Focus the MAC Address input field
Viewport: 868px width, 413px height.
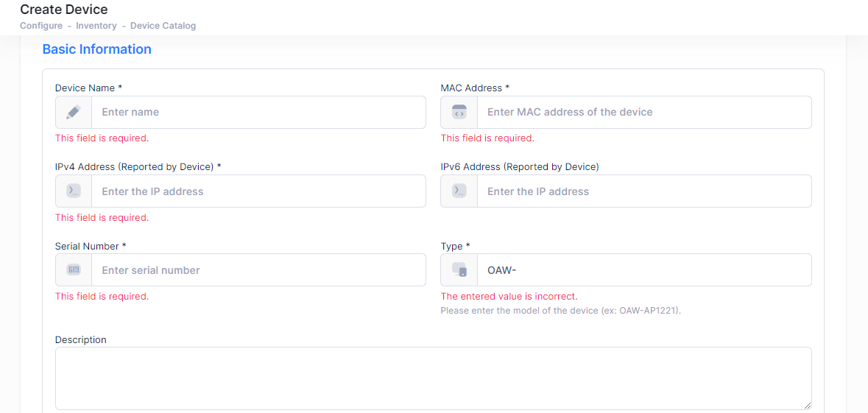(x=644, y=113)
